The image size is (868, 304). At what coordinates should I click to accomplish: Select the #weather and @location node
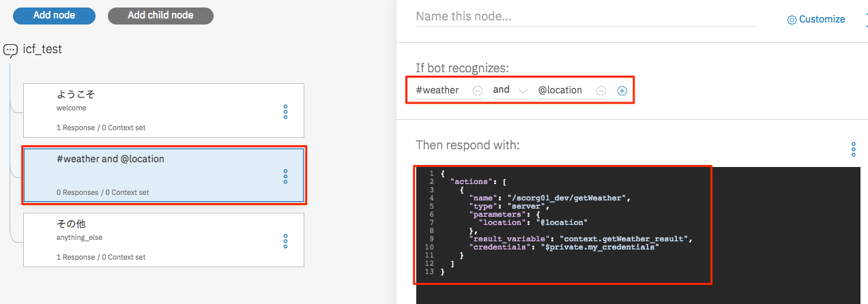(x=164, y=175)
